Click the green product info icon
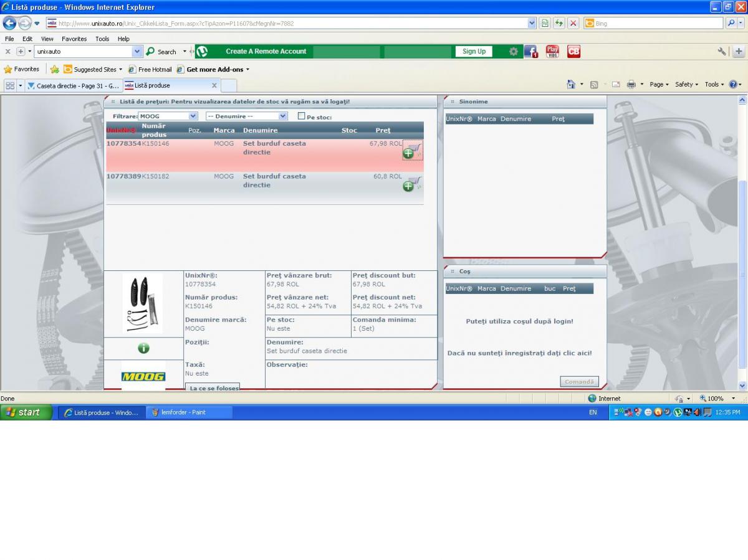The height and width of the screenshot is (560, 748). point(143,348)
